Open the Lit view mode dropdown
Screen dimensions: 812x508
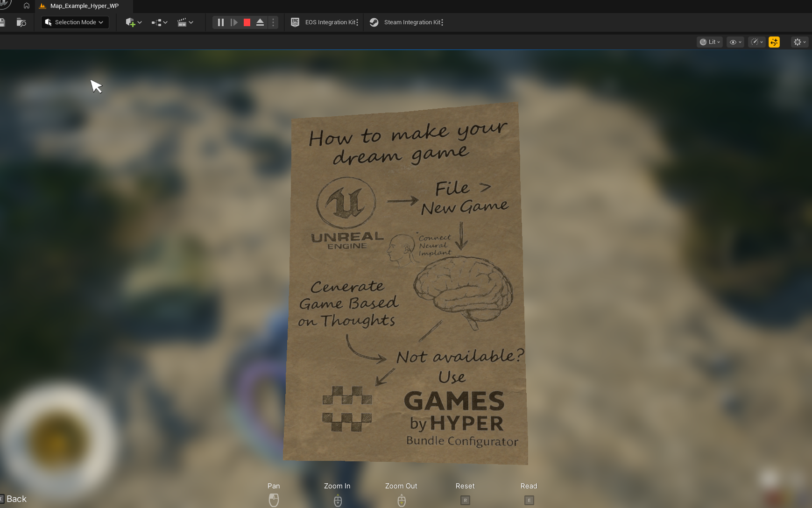pos(710,42)
